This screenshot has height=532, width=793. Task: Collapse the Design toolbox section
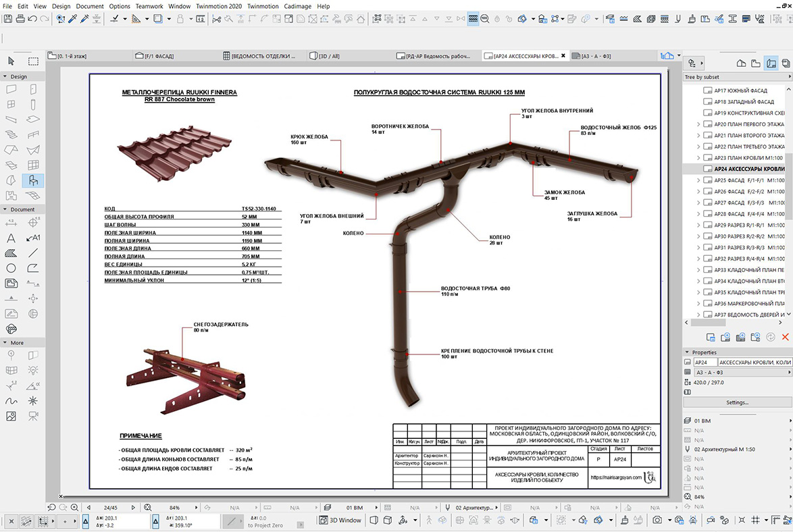pyautogui.click(x=5, y=76)
